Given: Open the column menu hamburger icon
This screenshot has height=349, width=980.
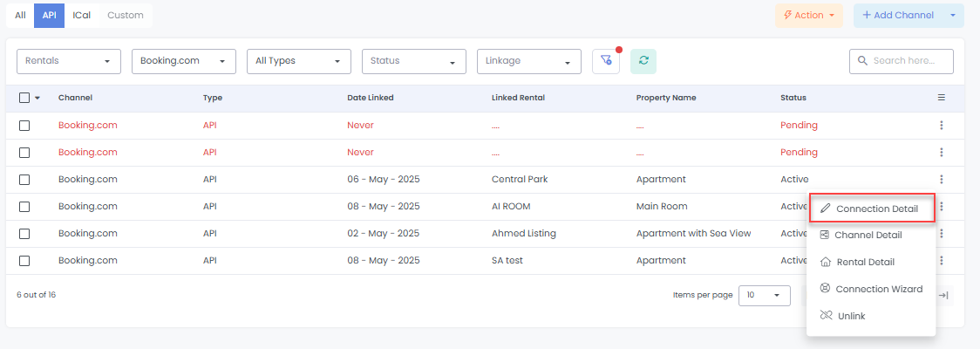Looking at the screenshot, I should coord(942,98).
